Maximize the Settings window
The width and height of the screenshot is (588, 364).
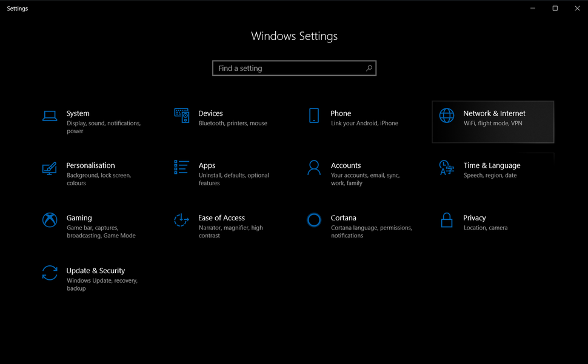pyautogui.click(x=555, y=8)
